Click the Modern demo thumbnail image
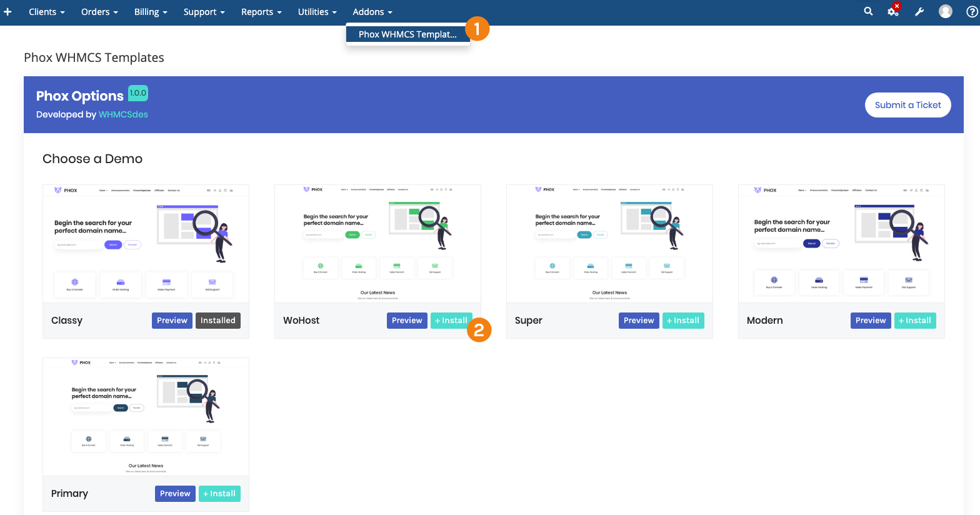The width and height of the screenshot is (980, 515). [x=841, y=244]
